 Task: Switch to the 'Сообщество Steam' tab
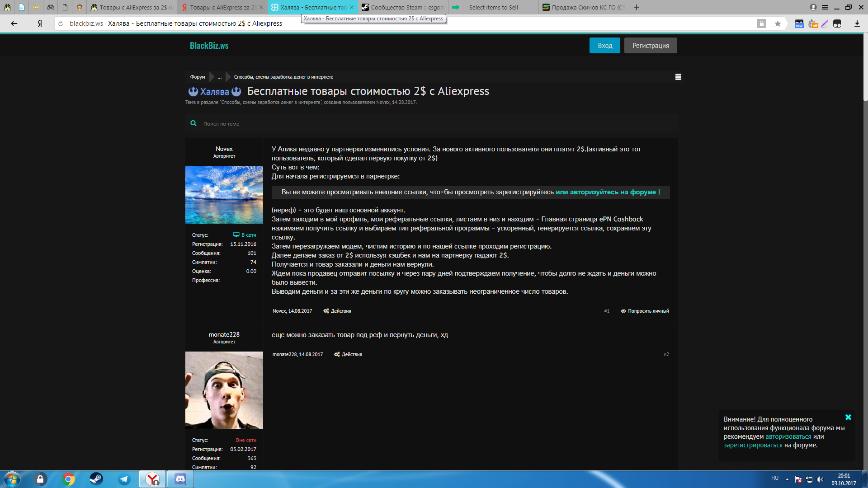click(x=402, y=7)
